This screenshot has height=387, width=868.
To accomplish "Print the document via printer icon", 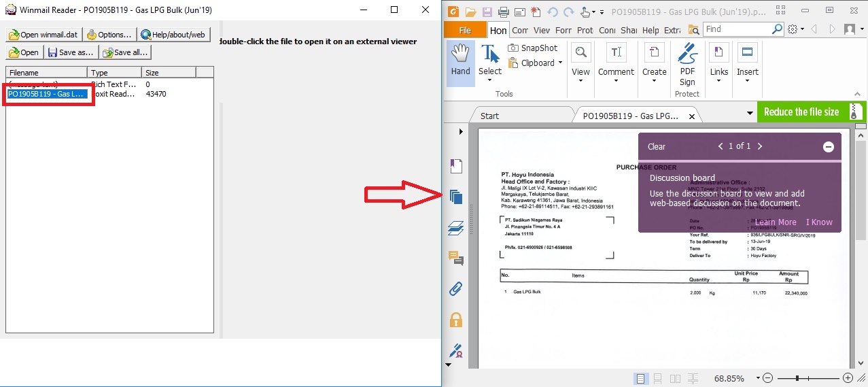I will [503, 12].
